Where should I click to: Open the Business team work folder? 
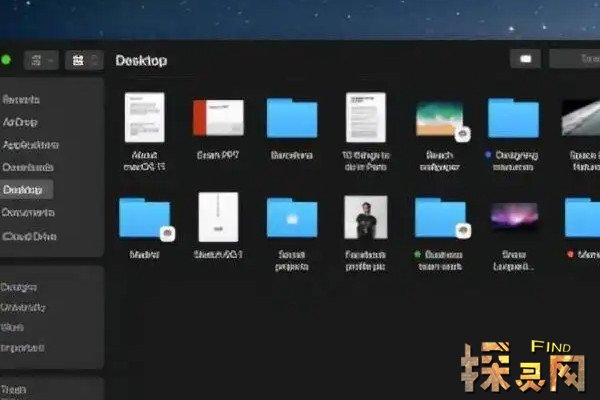(x=440, y=217)
